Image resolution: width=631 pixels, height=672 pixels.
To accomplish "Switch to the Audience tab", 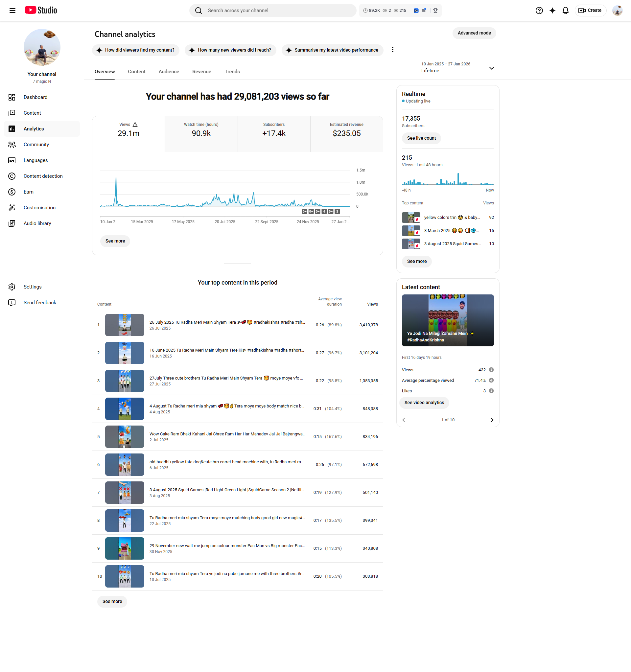I will pos(169,72).
